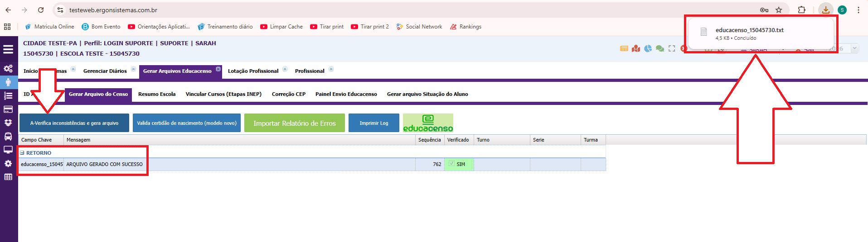
Task: Click the map marker icon in header
Action: (x=636, y=48)
